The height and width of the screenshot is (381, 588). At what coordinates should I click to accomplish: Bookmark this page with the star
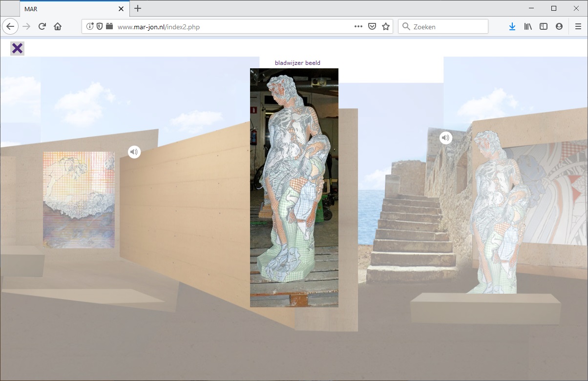point(386,27)
